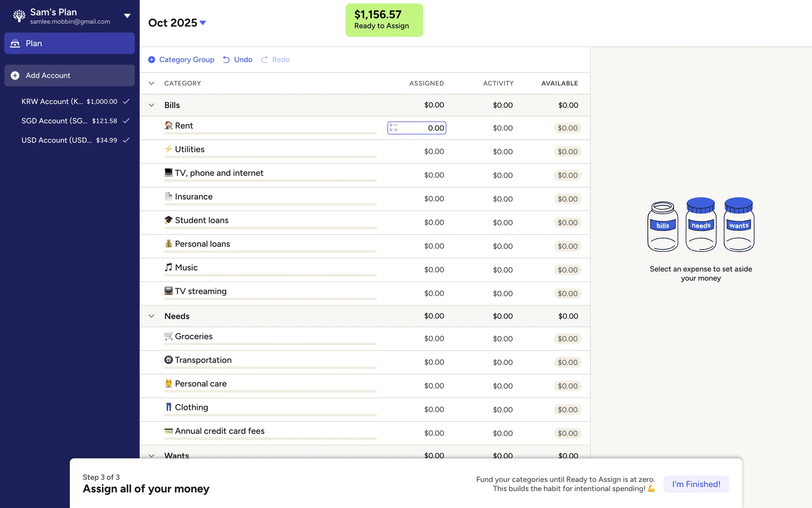Click the Undo arrow icon
This screenshot has height=508, width=812.
pyautogui.click(x=226, y=60)
